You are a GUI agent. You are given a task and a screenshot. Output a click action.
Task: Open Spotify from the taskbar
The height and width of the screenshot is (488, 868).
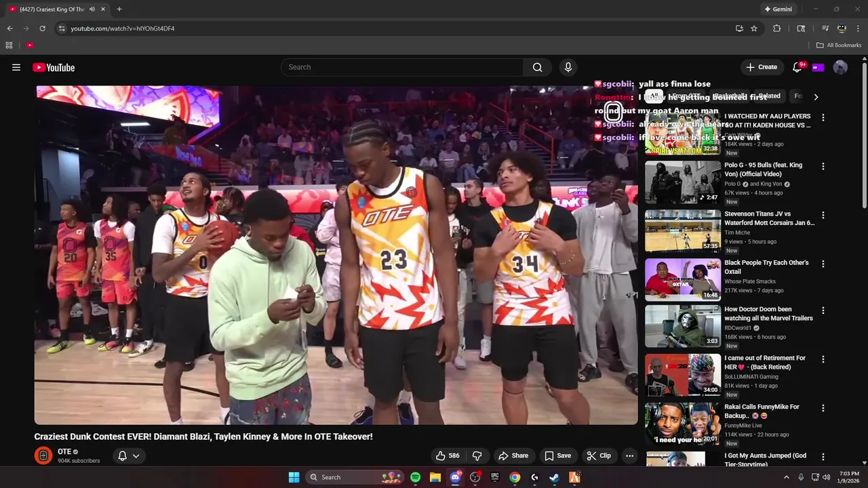click(x=415, y=477)
